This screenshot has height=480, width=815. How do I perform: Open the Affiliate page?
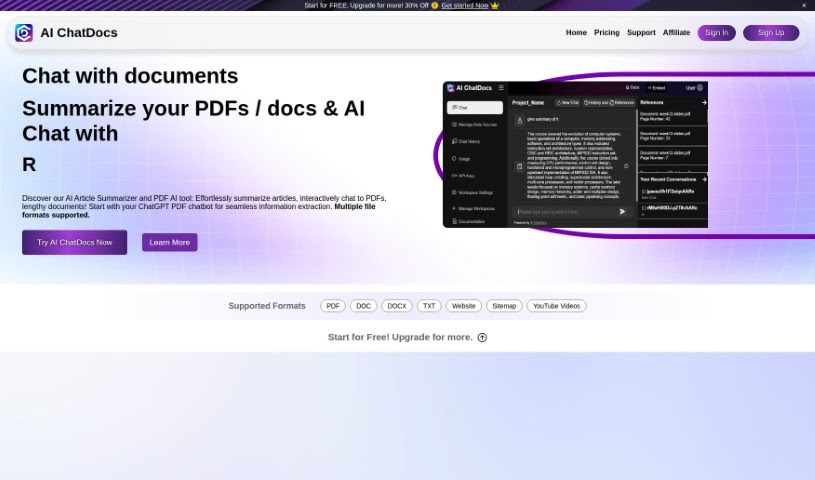click(x=676, y=32)
